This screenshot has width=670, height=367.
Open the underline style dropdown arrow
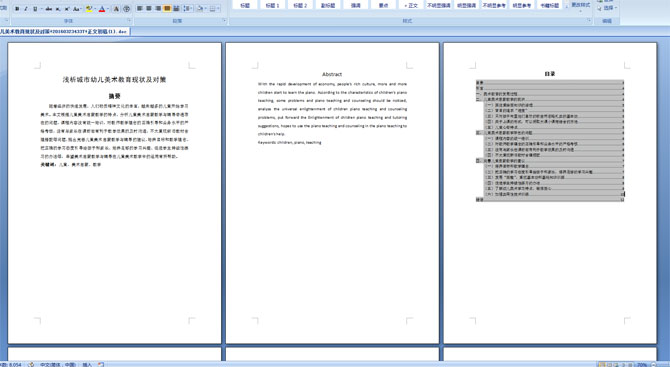(x=41, y=9)
